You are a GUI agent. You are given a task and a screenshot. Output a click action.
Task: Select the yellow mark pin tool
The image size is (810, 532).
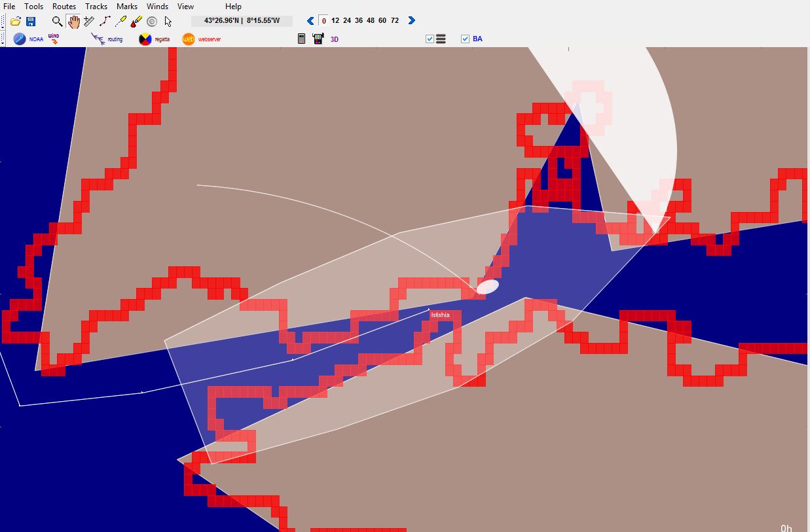(120, 21)
